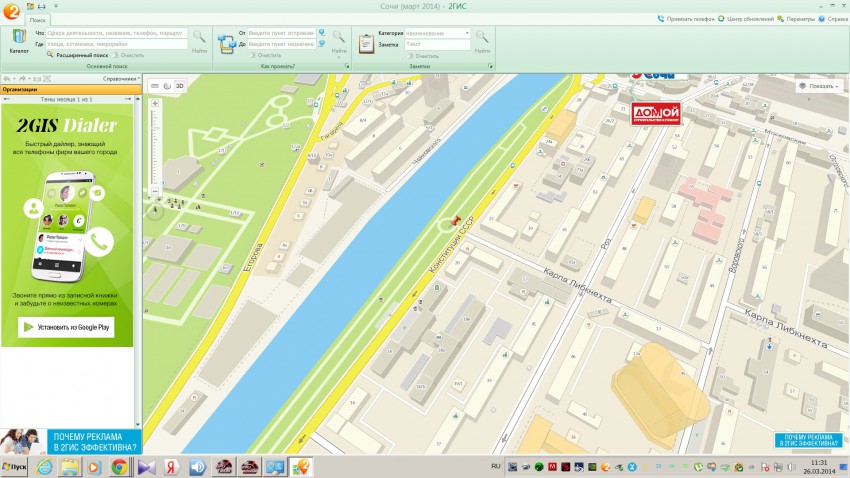Image resolution: width=850 pixels, height=478 pixels.
Task: Expand the Показать dropdown on map
Action: point(820,86)
